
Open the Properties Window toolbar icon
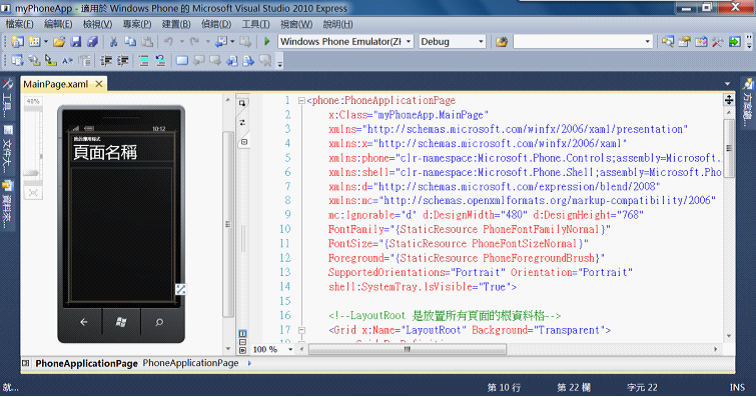click(684, 42)
